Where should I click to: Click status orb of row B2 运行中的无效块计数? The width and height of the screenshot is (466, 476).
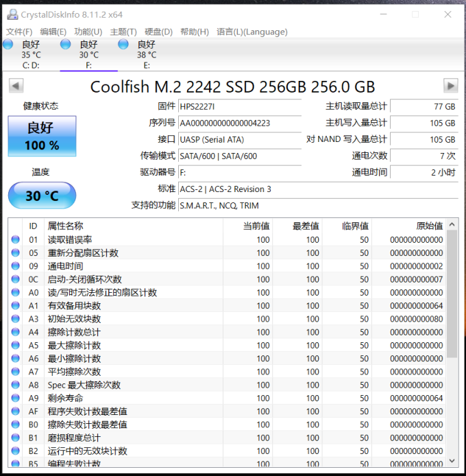tap(16, 451)
